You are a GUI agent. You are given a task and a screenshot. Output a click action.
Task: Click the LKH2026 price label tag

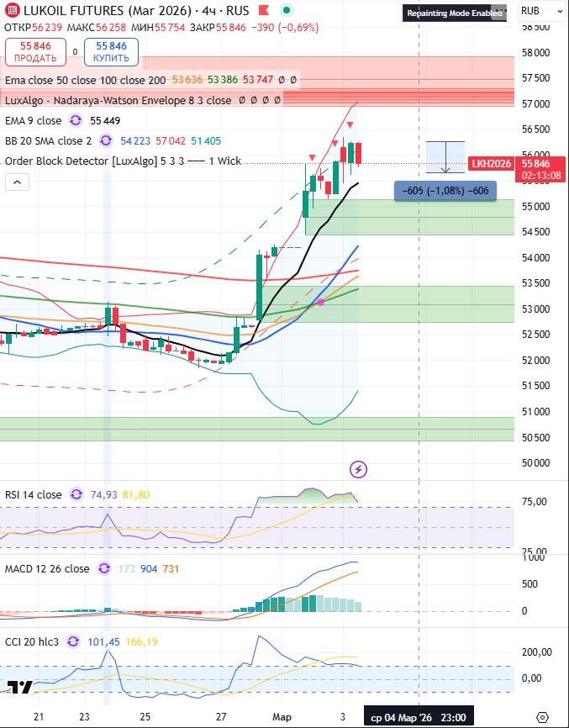pos(492,164)
